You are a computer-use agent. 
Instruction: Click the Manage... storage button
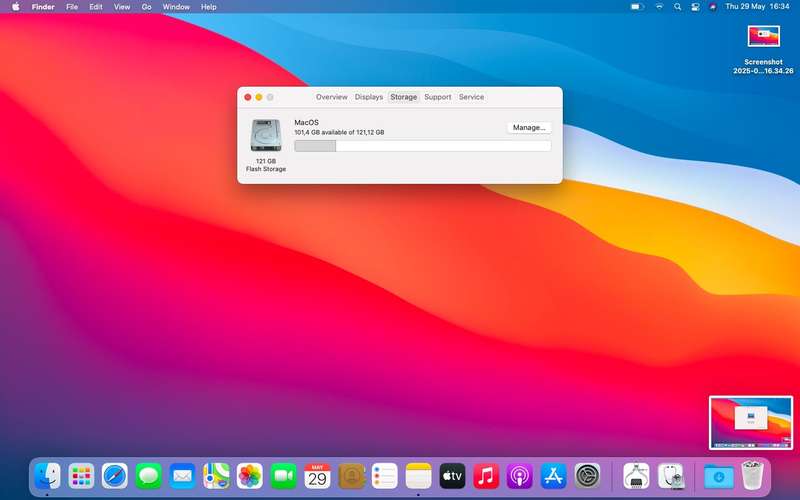[529, 128]
